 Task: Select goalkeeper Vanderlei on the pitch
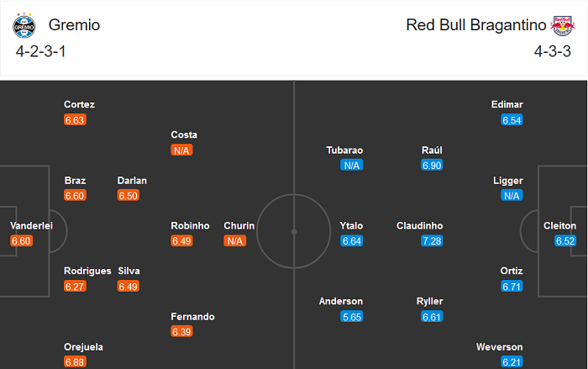tap(32, 226)
